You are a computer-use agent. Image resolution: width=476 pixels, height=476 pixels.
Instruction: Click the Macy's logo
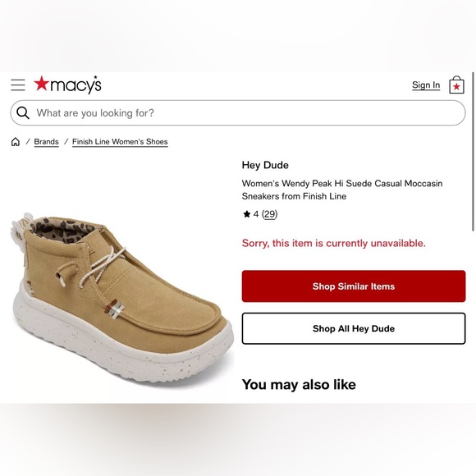(67, 85)
